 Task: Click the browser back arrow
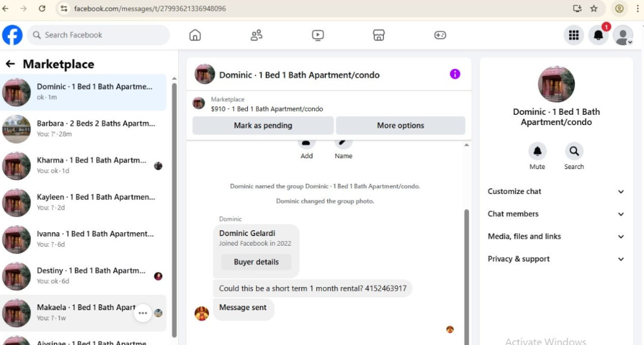coord(6,8)
